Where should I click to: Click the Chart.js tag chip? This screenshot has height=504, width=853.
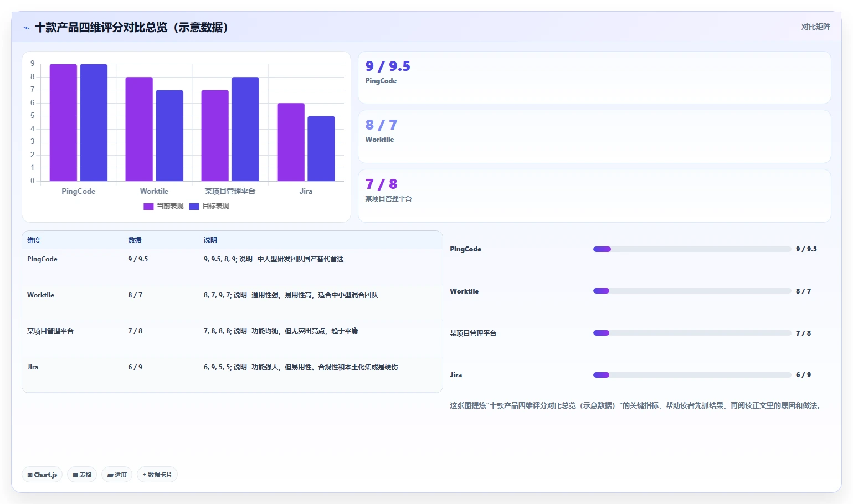(x=42, y=475)
